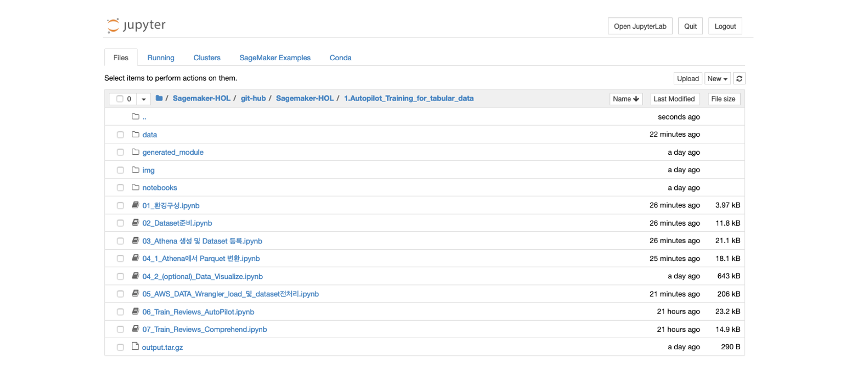Click the Jupyter logo
This screenshot has width=868, height=384.
click(x=136, y=25)
